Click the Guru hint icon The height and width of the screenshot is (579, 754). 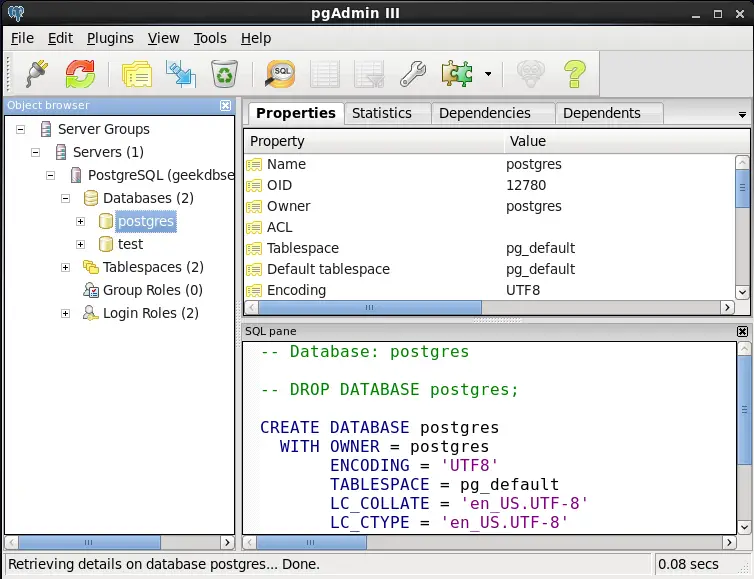[x=531, y=74]
